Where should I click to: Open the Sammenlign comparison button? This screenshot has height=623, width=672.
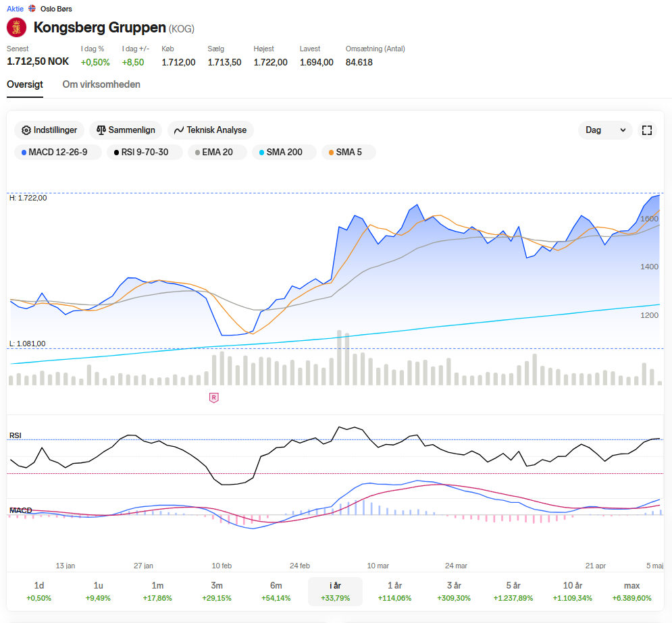pos(126,130)
